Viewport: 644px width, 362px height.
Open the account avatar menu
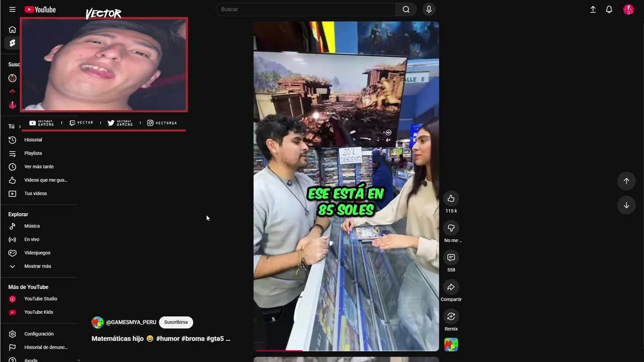point(628,10)
